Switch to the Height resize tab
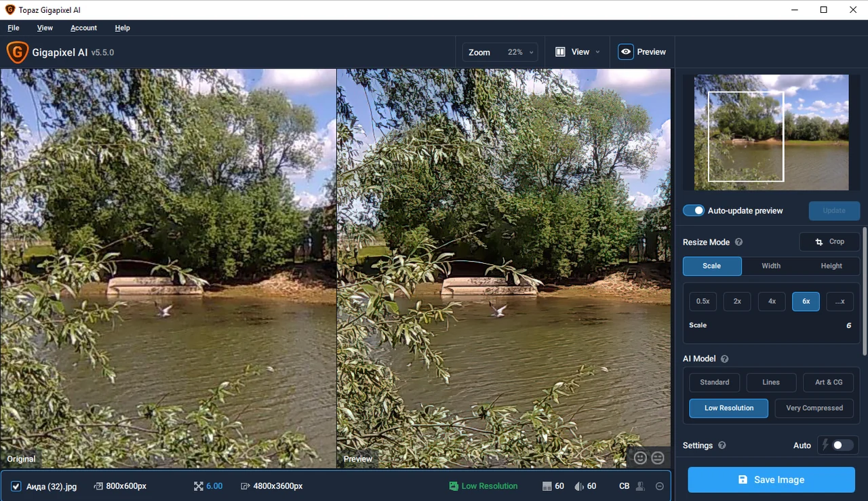Screen dimensions: 868x501 click(x=831, y=266)
